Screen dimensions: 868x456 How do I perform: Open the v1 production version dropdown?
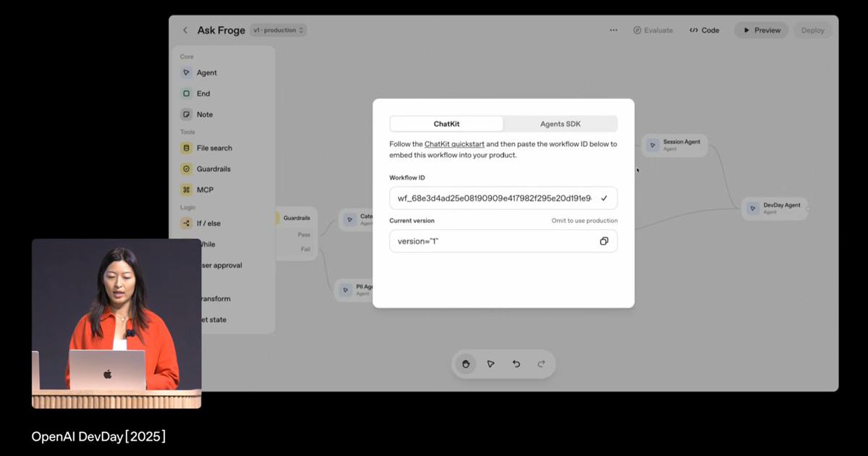pos(278,30)
